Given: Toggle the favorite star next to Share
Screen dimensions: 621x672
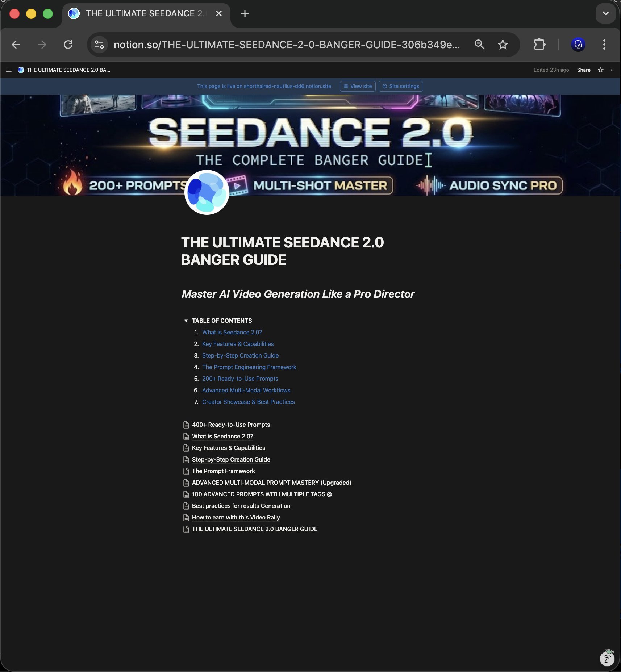Looking at the screenshot, I should tap(600, 70).
